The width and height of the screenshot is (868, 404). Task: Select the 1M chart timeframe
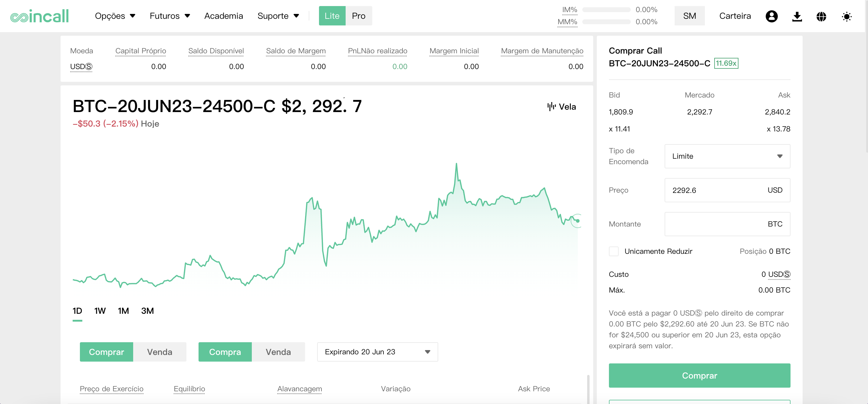[x=123, y=311]
